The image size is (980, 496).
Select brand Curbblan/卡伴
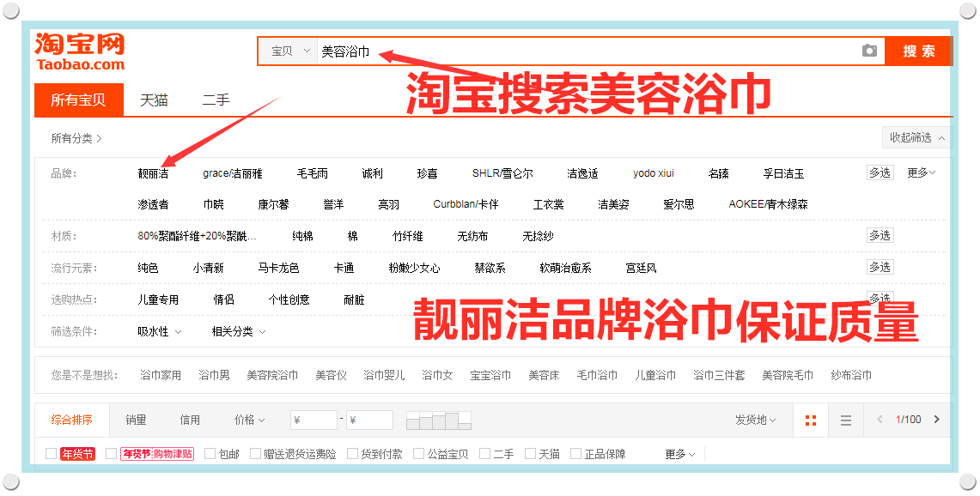pos(466,205)
